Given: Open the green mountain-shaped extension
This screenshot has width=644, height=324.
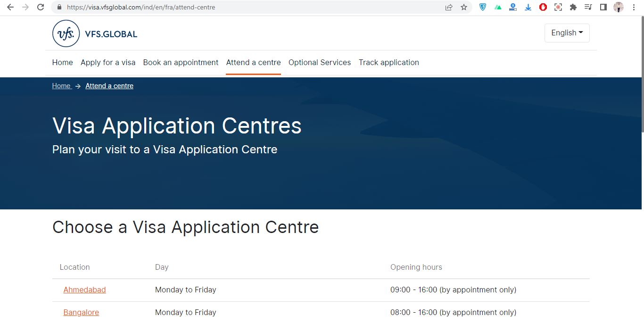Looking at the screenshot, I should pyautogui.click(x=498, y=7).
